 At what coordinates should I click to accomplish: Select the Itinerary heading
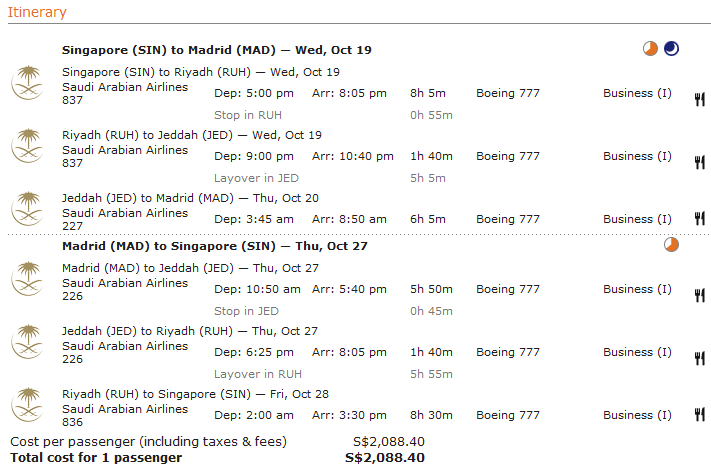click(x=37, y=12)
